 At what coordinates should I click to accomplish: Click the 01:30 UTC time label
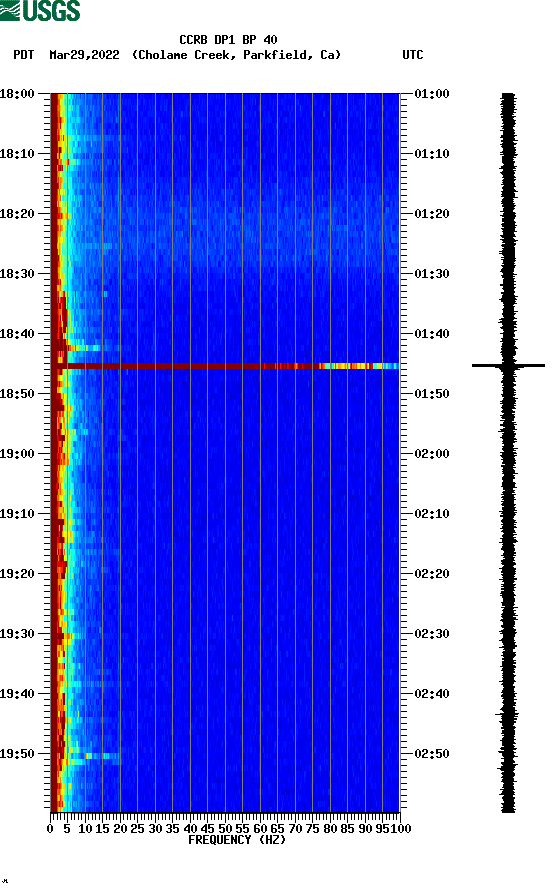pos(432,274)
